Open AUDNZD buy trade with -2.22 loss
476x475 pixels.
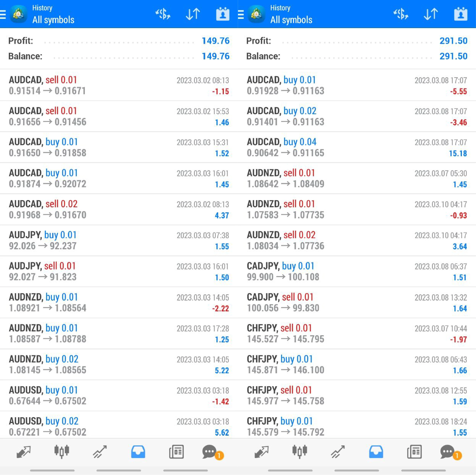(119, 302)
